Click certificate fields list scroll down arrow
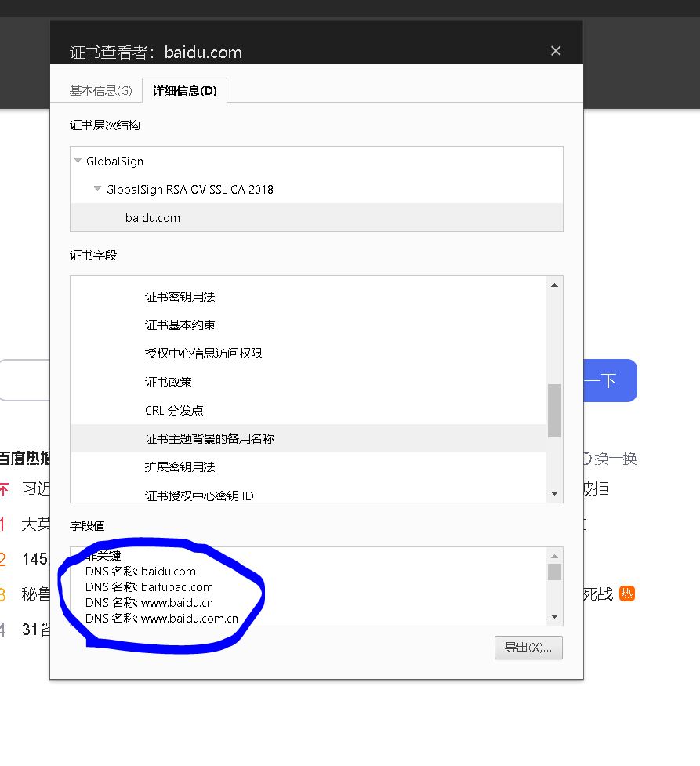The width and height of the screenshot is (700, 766). tap(554, 493)
